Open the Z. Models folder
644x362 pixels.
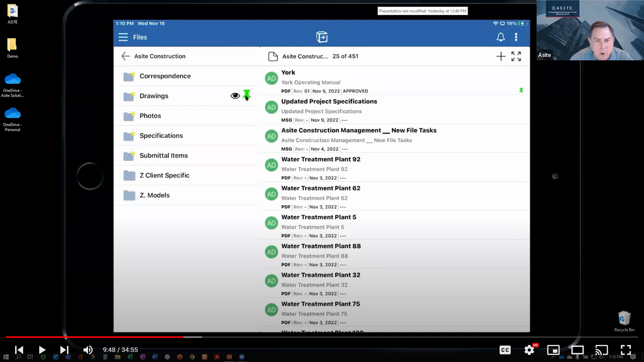154,195
